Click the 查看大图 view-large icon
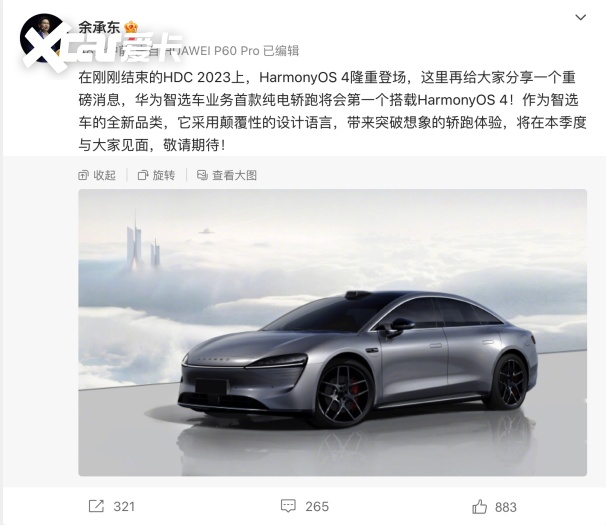 tap(202, 175)
